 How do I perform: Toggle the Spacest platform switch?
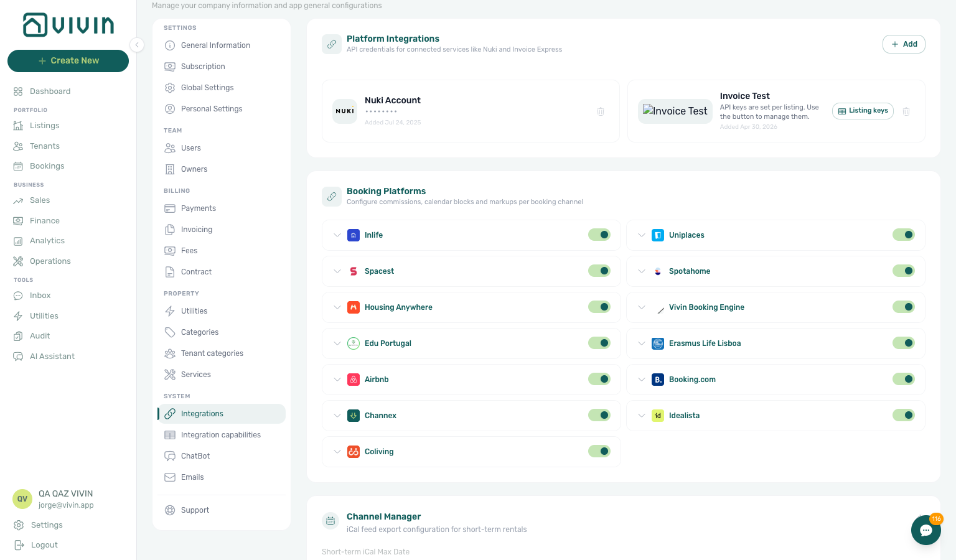[x=599, y=271]
